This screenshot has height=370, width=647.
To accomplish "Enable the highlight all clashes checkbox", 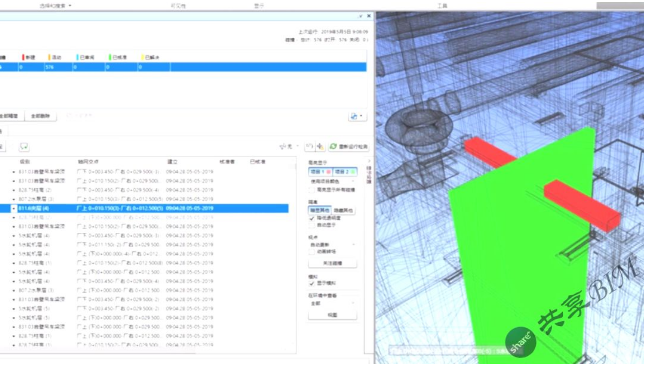I will point(312,190).
